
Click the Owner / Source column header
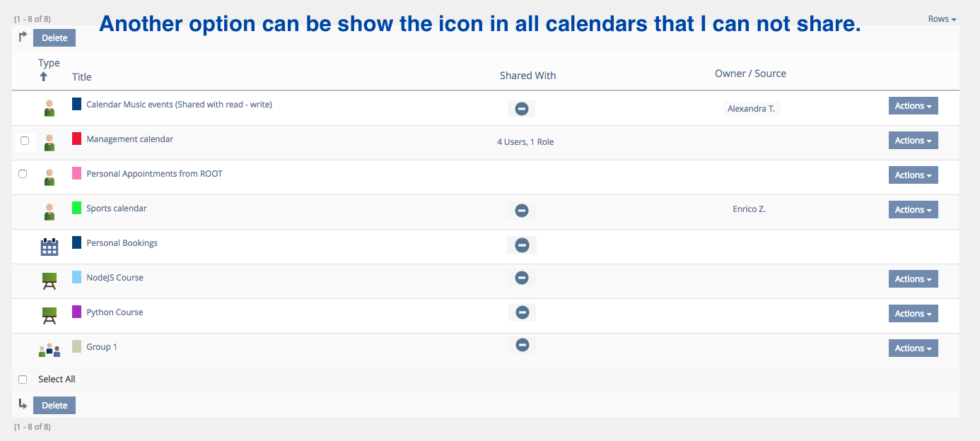point(750,73)
